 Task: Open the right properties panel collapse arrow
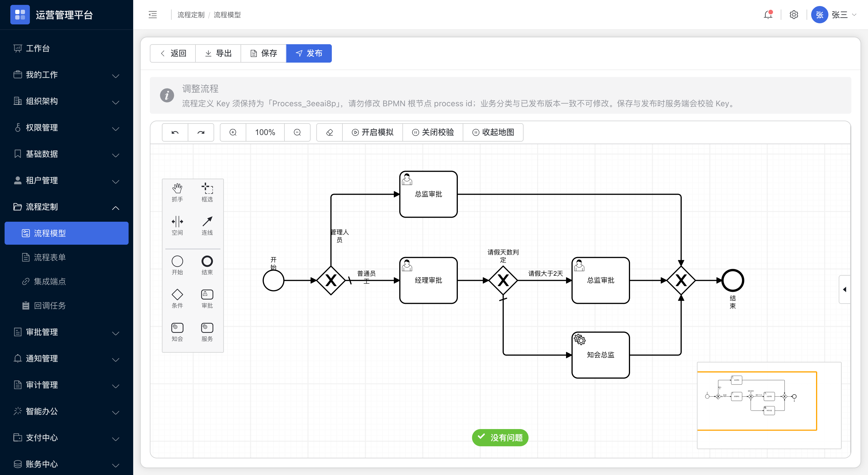pyautogui.click(x=845, y=289)
